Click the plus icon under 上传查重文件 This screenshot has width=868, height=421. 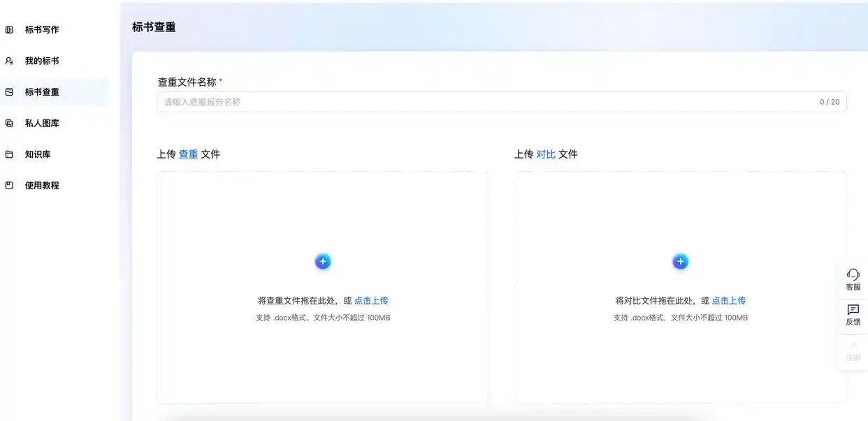[x=323, y=262]
